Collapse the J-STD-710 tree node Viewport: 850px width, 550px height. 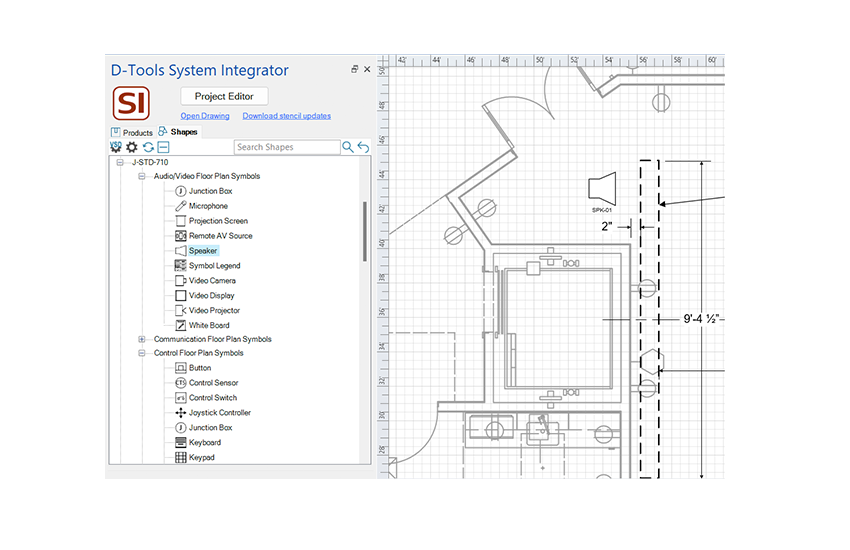pyautogui.click(x=120, y=162)
